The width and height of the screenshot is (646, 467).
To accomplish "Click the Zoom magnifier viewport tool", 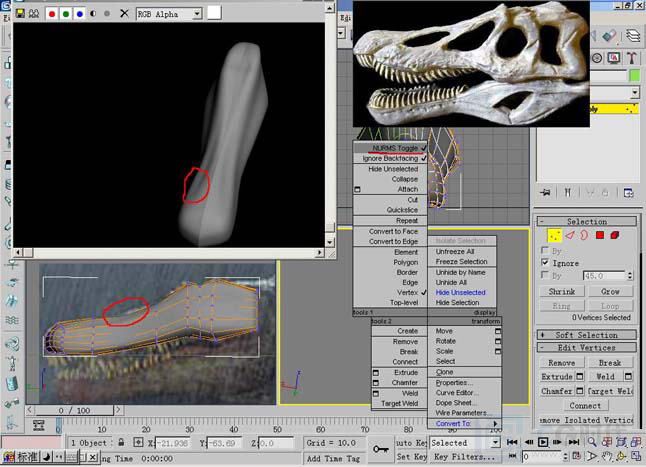I will tap(592, 442).
